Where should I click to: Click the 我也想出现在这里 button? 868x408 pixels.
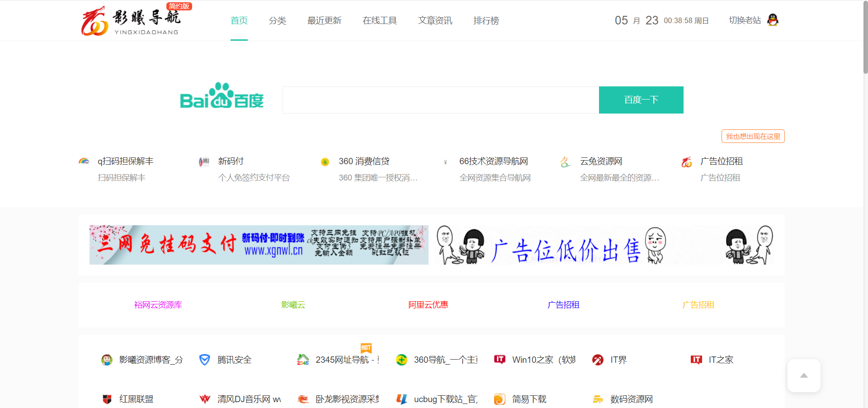tap(753, 136)
